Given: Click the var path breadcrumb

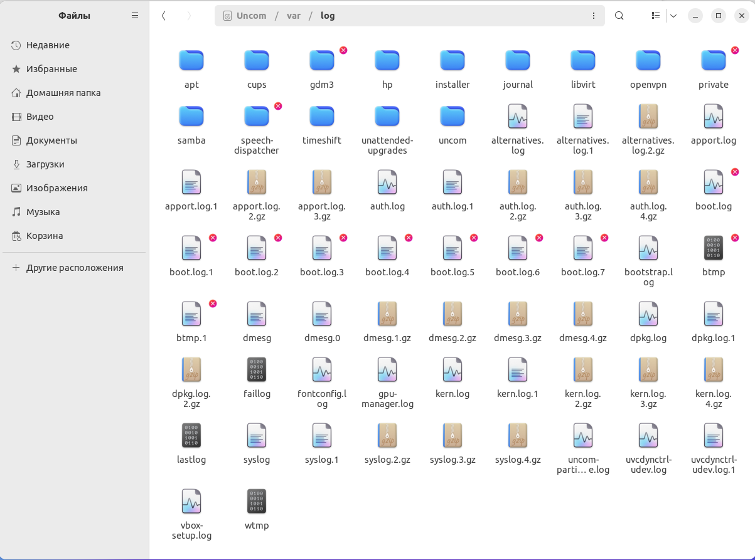Looking at the screenshot, I should (x=294, y=16).
